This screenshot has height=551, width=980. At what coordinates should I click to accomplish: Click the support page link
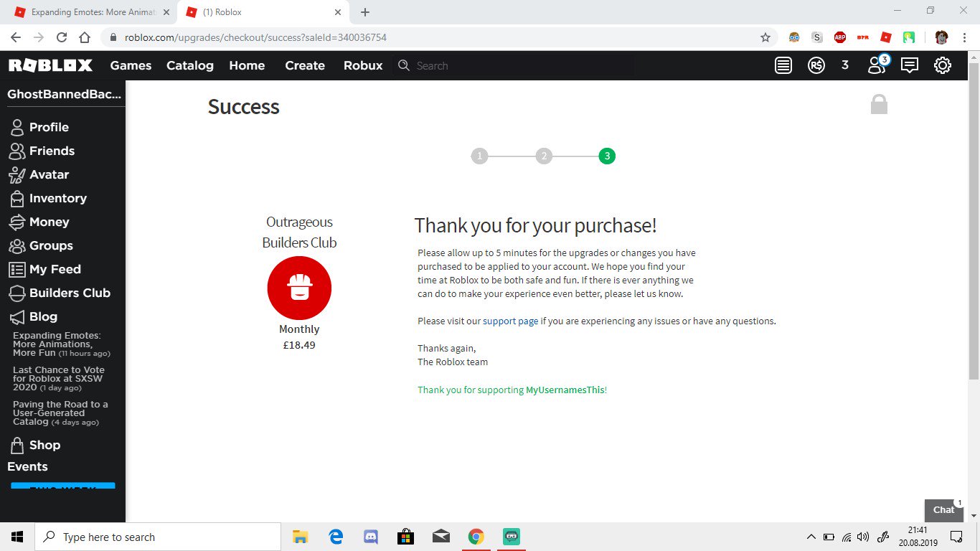(511, 321)
